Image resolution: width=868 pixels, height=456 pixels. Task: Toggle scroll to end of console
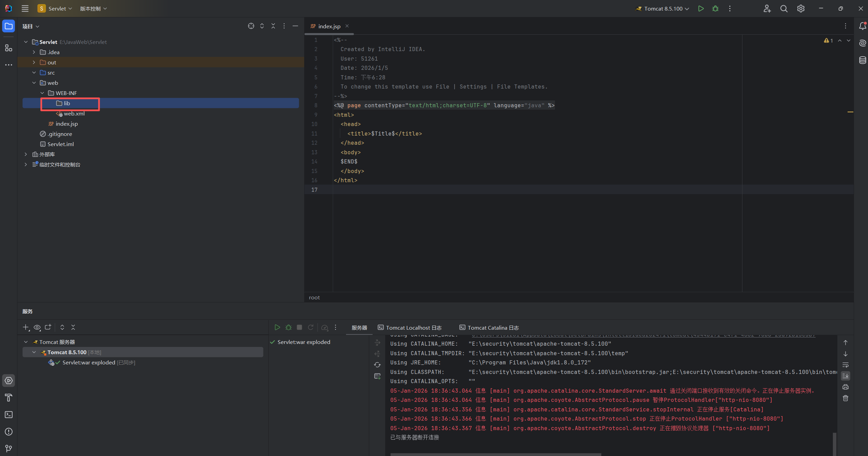pos(845,376)
